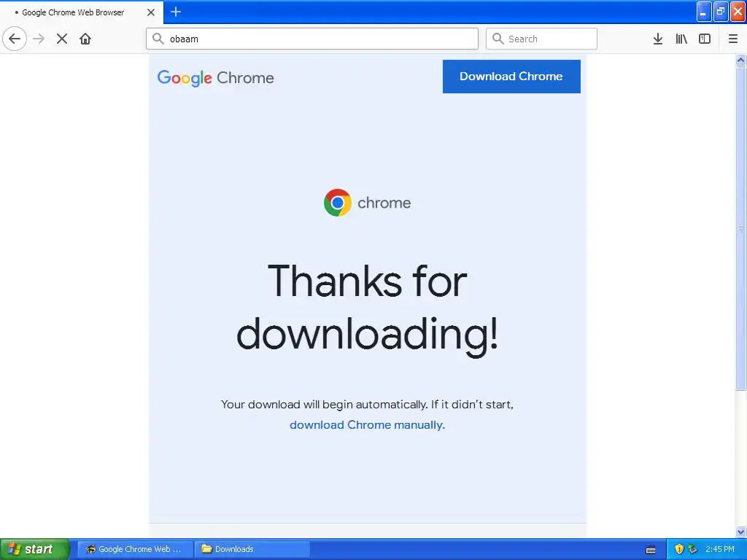The width and height of the screenshot is (747, 560).
Task: Click the magnifier icon in address bar
Action: tap(158, 39)
